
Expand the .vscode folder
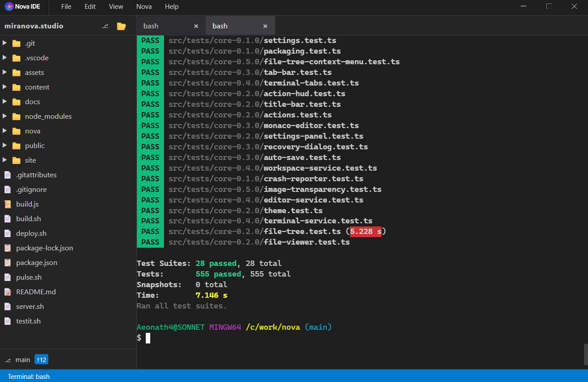[x=5, y=58]
